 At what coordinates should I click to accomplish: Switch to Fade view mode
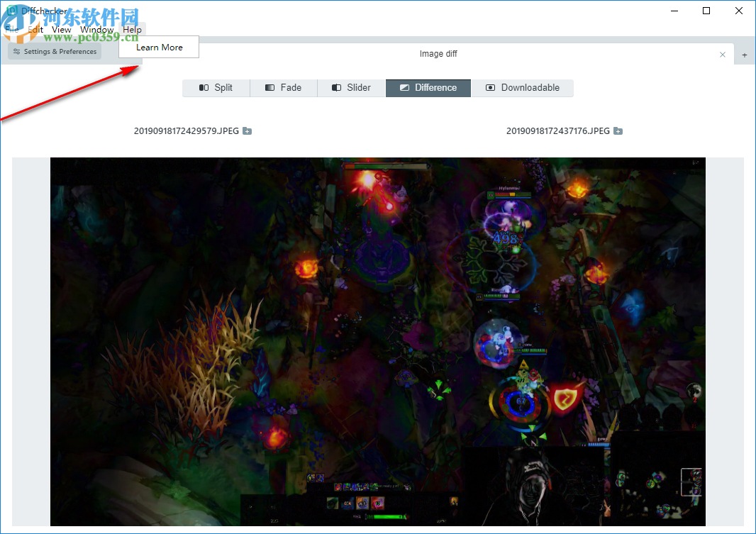click(284, 88)
